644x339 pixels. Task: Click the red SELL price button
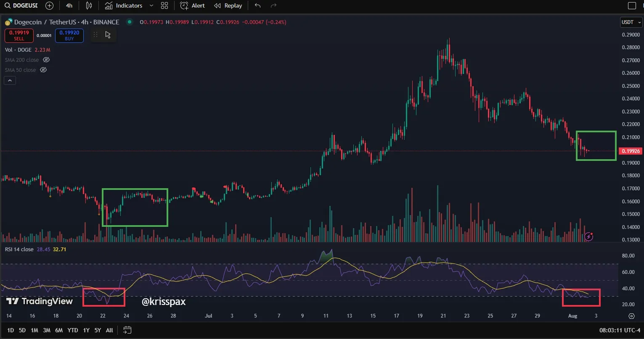[19, 35]
